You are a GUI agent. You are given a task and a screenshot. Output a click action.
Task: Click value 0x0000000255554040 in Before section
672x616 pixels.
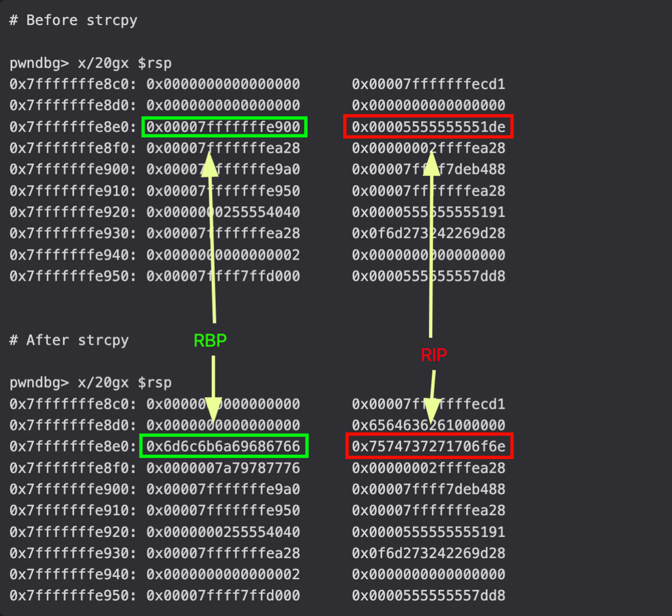[224, 212]
